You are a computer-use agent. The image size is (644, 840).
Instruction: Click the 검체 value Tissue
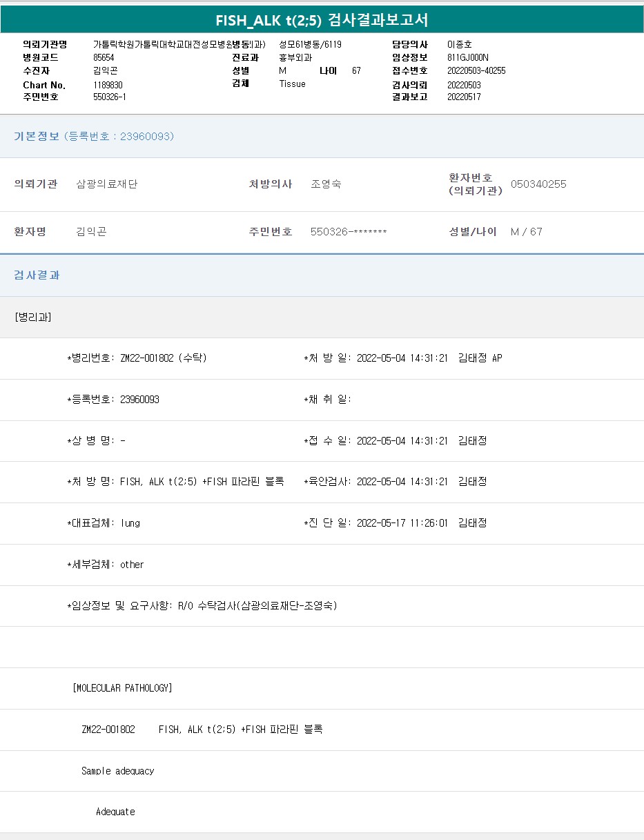tap(292, 84)
